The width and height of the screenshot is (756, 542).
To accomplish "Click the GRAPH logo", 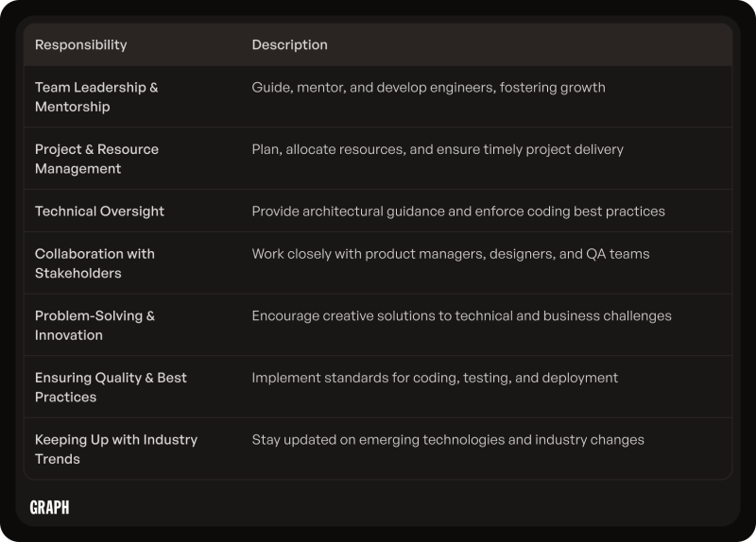I will (49, 507).
